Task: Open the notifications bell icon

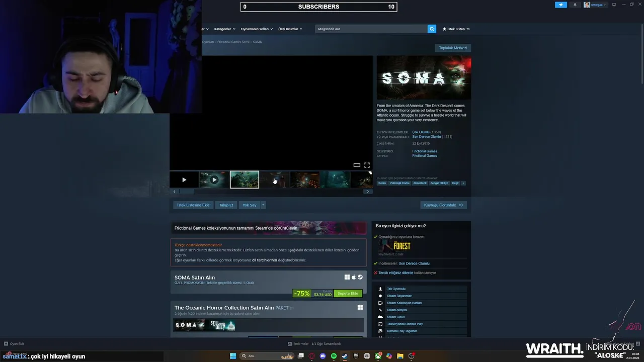Action: 575,5
